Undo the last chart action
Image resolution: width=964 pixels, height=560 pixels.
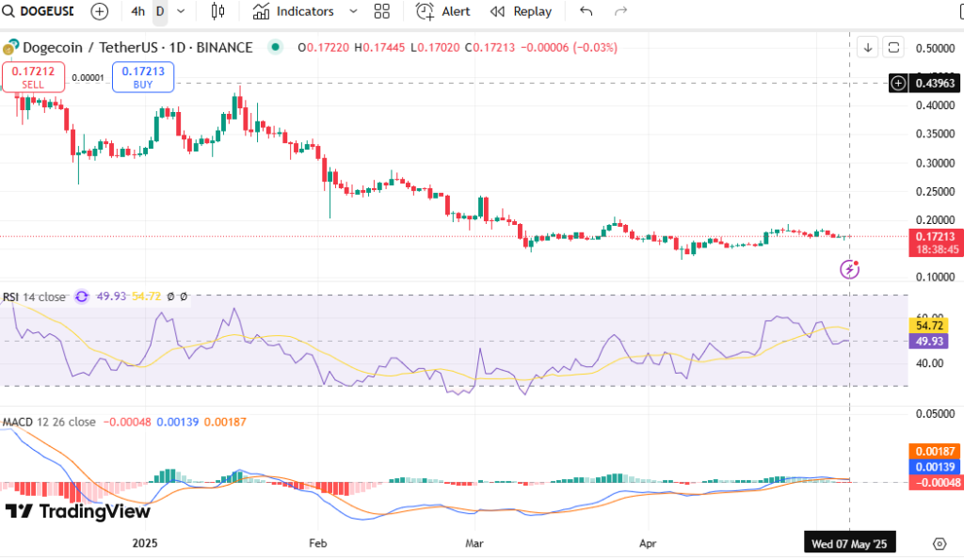pyautogui.click(x=586, y=11)
